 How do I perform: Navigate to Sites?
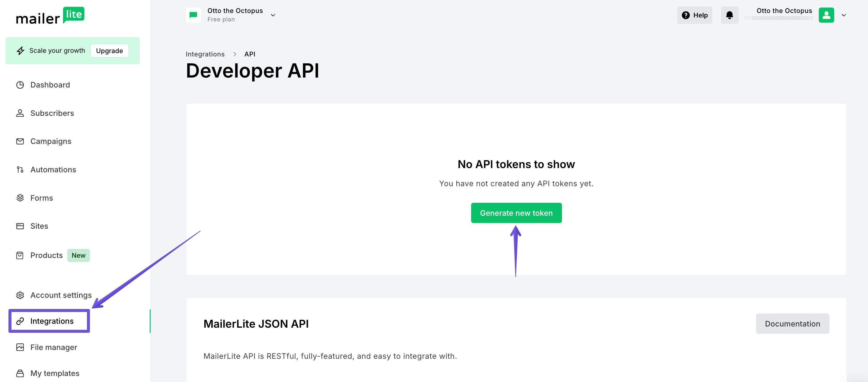(x=40, y=226)
